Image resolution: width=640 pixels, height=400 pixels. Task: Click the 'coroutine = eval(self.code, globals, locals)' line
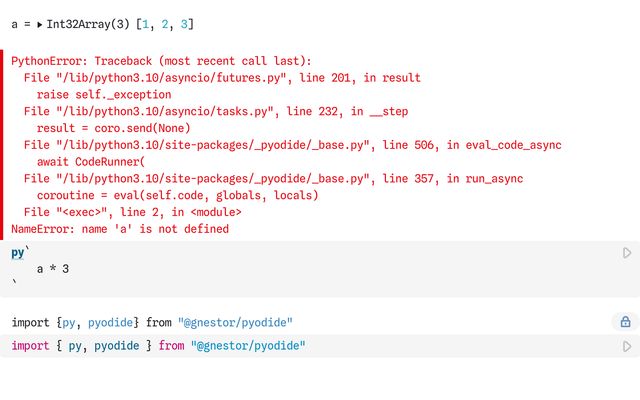pyautogui.click(x=178, y=196)
